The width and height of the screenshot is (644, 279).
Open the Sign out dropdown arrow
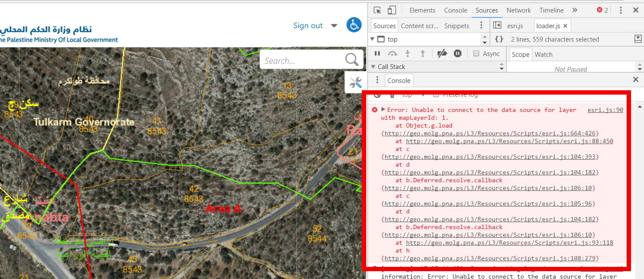[x=334, y=26]
